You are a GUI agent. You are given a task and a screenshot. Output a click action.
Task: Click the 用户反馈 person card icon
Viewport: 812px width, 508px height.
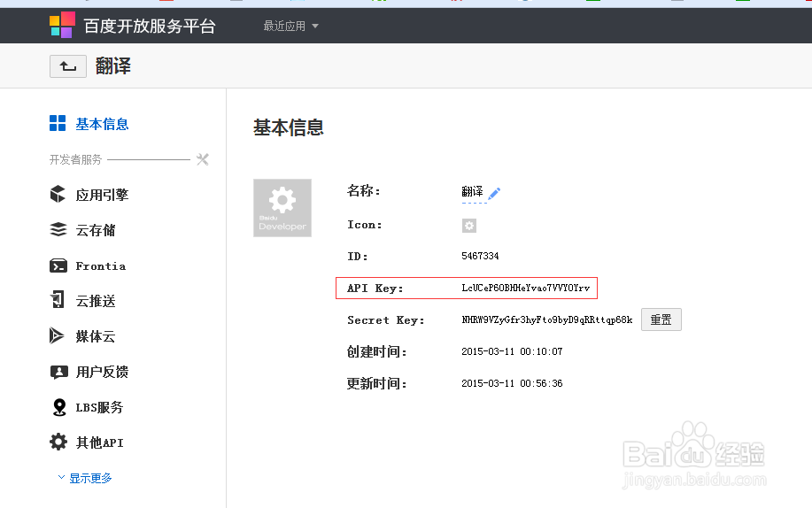point(58,372)
